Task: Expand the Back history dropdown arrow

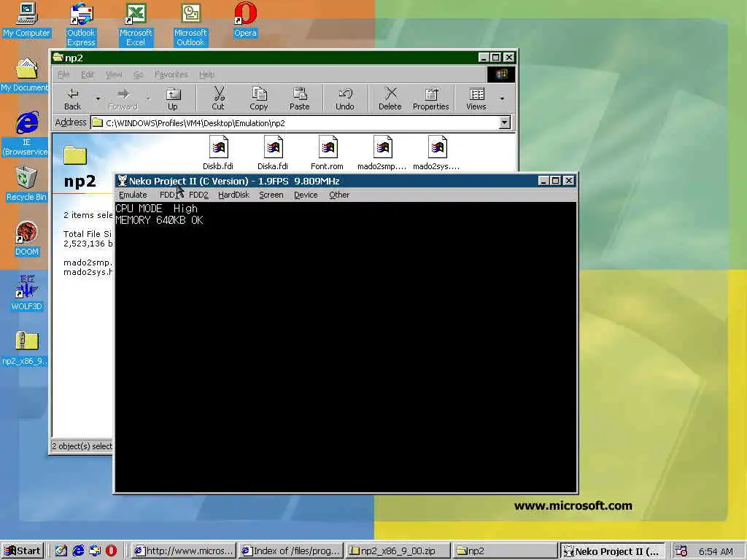Action: coord(98,99)
